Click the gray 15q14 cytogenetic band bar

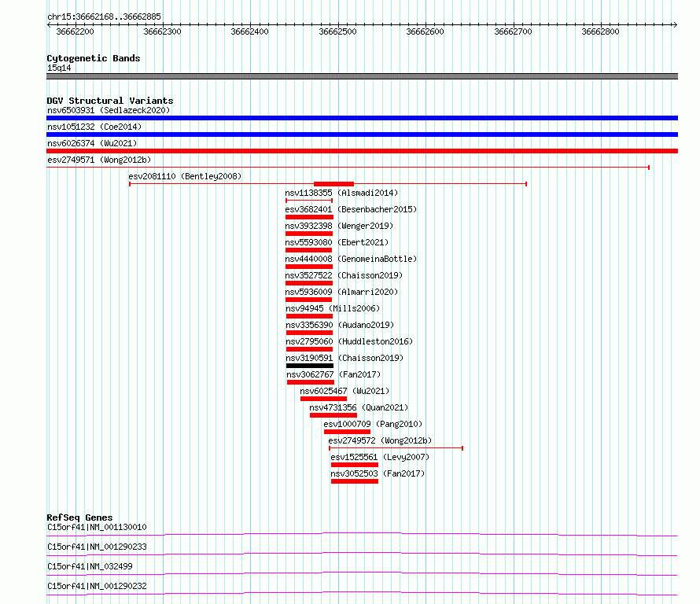pos(362,76)
